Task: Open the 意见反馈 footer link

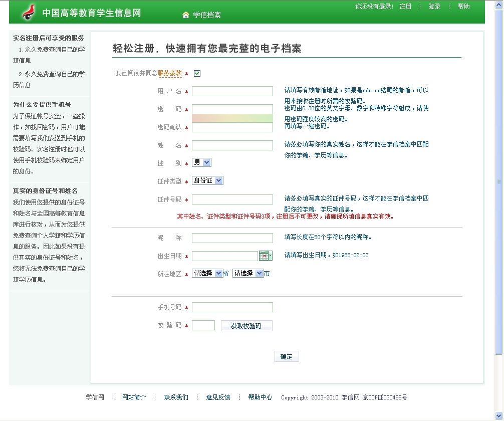Action: 218,397
